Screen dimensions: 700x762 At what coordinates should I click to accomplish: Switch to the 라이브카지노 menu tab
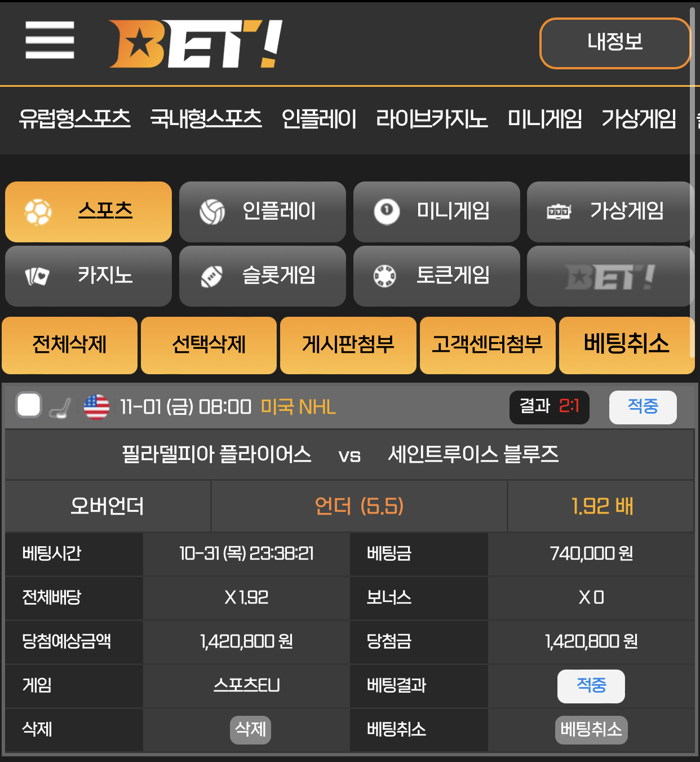point(432,119)
